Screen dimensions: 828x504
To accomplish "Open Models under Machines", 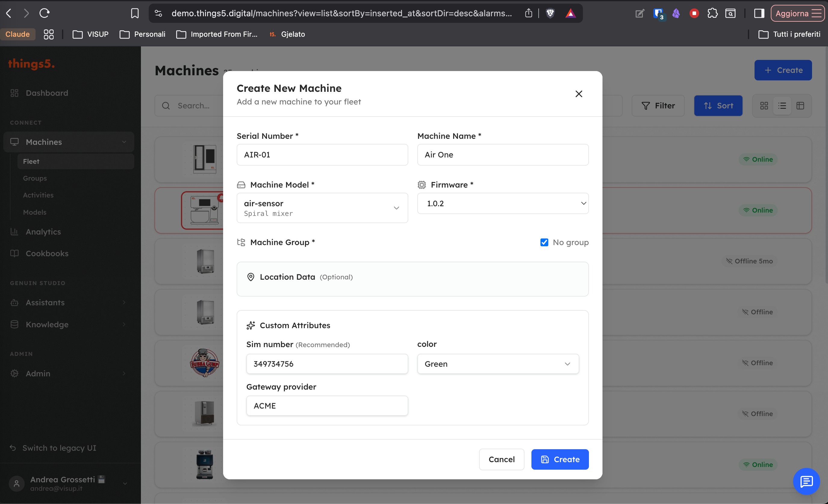I will point(35,212).
